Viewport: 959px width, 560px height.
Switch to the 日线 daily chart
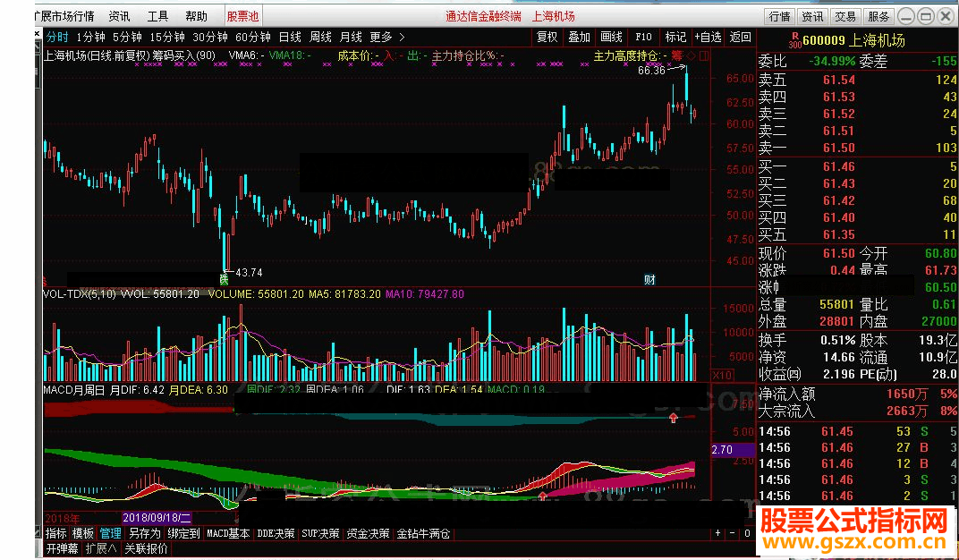pyautogui.click(x=290, y=38)
